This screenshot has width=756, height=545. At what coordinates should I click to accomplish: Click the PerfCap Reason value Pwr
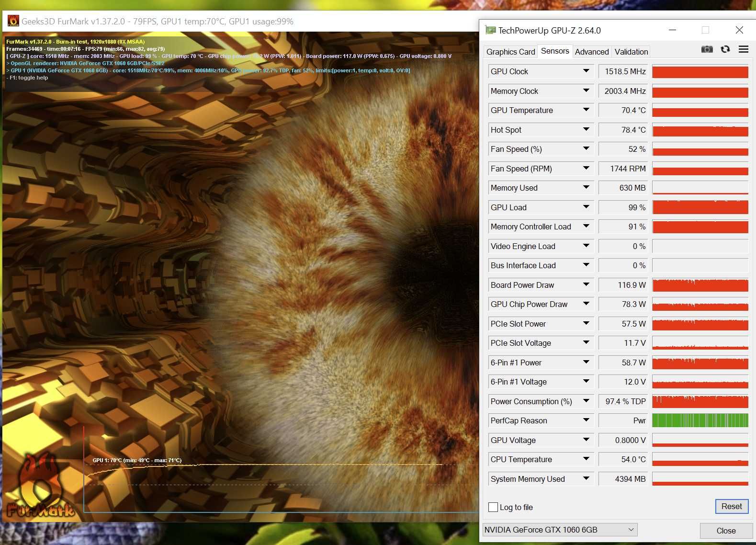(x=623, y=420)
